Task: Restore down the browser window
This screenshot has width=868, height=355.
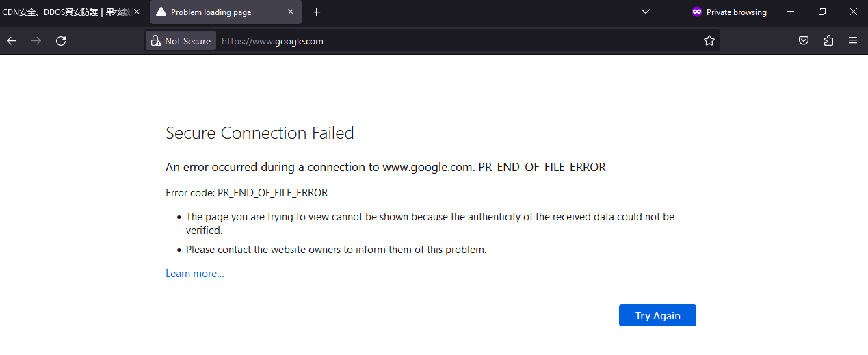Action: [x=822, y=12]
